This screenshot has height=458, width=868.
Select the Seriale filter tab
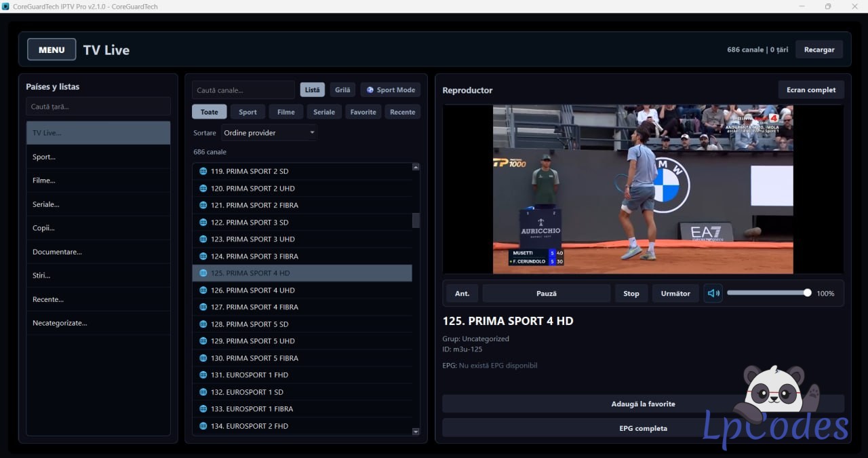coord(324,112)
